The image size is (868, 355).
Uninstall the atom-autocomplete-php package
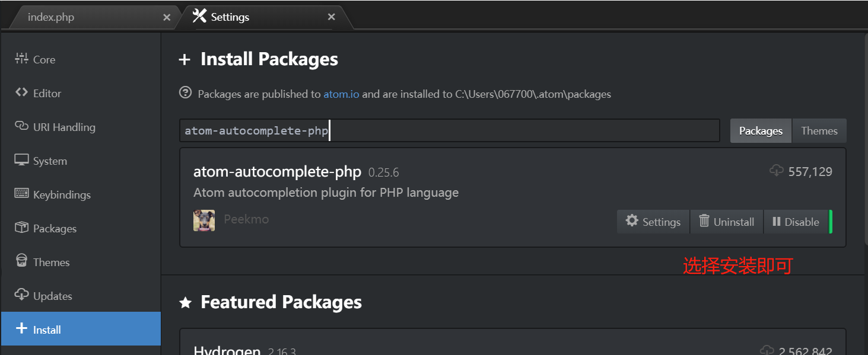[727, 222]
